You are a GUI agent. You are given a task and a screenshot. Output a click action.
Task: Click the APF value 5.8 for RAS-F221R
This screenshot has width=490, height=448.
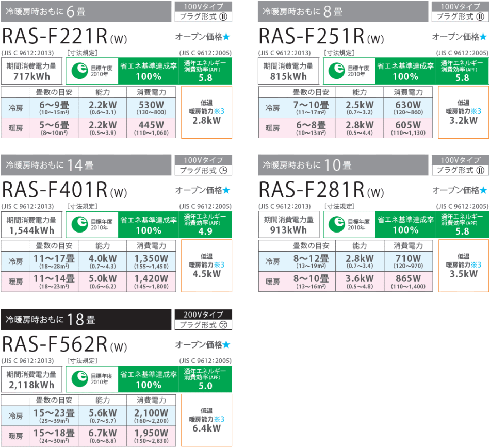(205, 78)
